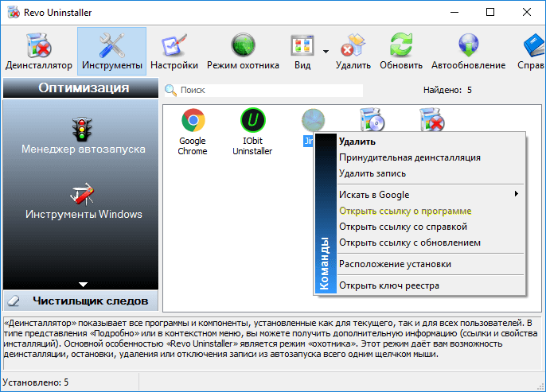Viewport: 546px width, 392px height.
Task: Open Менеджер автозапуска traffic light icon
Action: [83, 130]
